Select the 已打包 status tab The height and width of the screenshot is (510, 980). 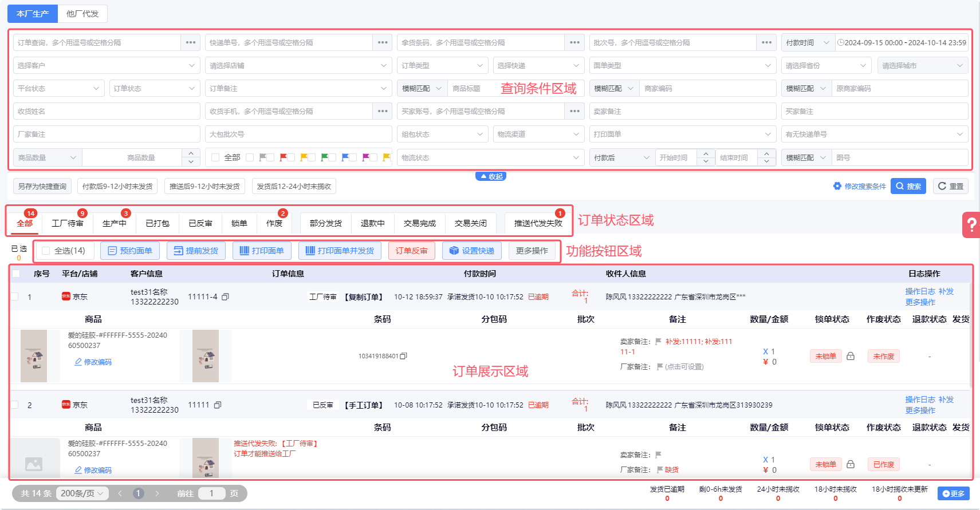158,223
